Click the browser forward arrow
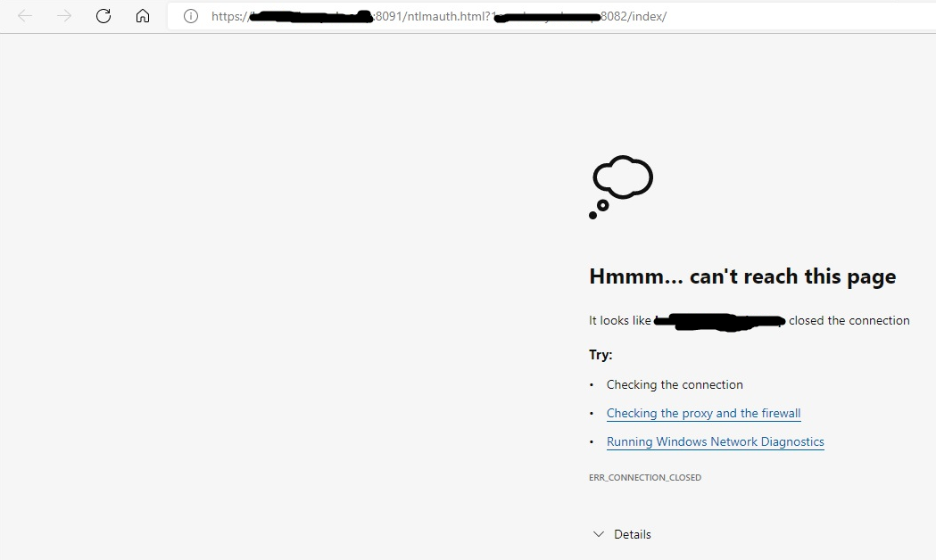 [x=64, y=16]
